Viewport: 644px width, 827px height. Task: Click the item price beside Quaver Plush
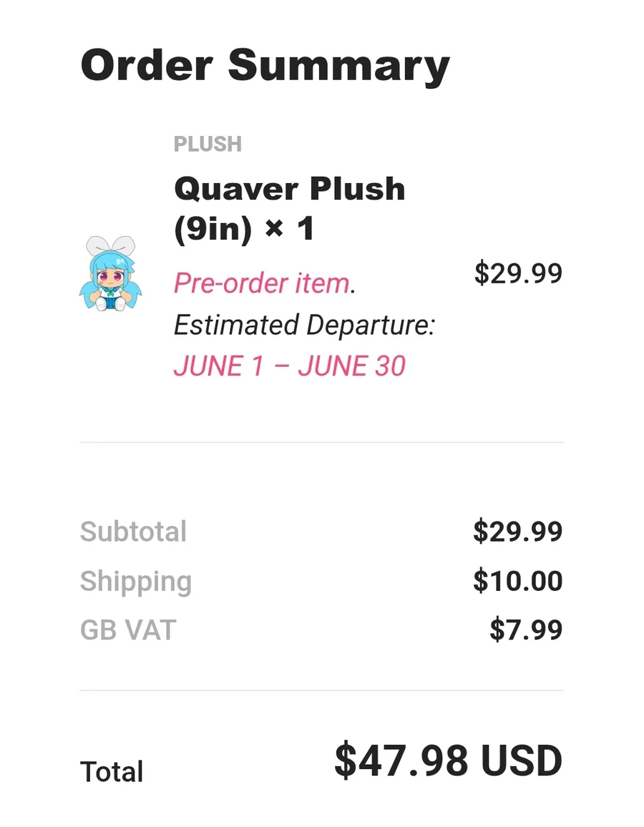518,273
